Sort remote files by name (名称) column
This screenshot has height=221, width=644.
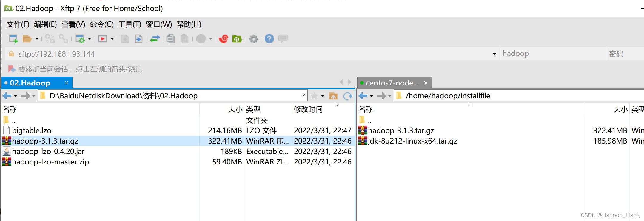pos(471,109)
